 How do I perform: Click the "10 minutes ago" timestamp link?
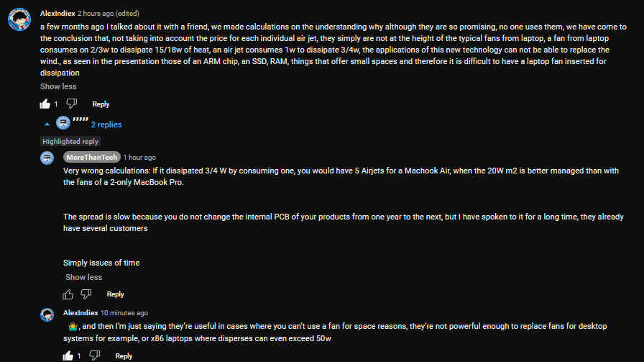pos(124,313)
